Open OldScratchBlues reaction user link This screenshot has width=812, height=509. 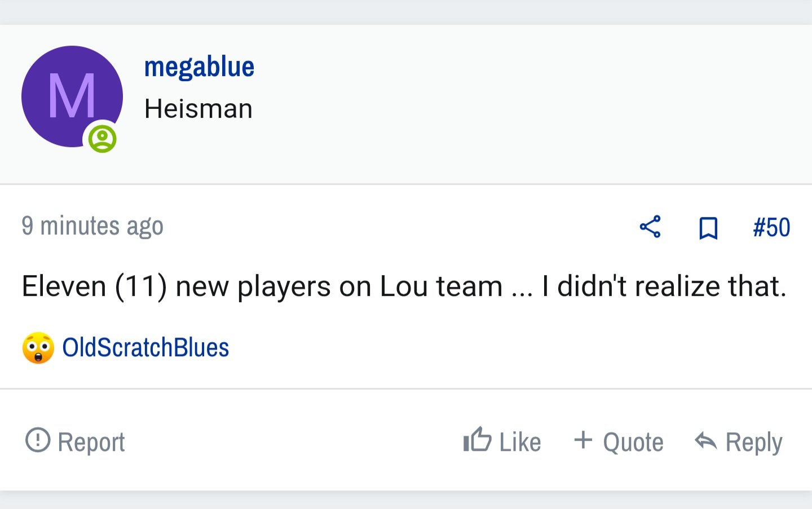(x=145, y=347)
